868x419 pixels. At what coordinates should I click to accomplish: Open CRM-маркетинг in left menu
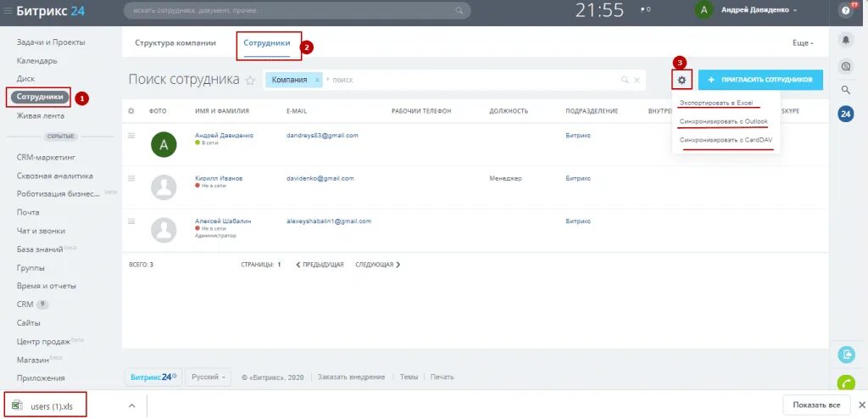click(x=47, y=158)
